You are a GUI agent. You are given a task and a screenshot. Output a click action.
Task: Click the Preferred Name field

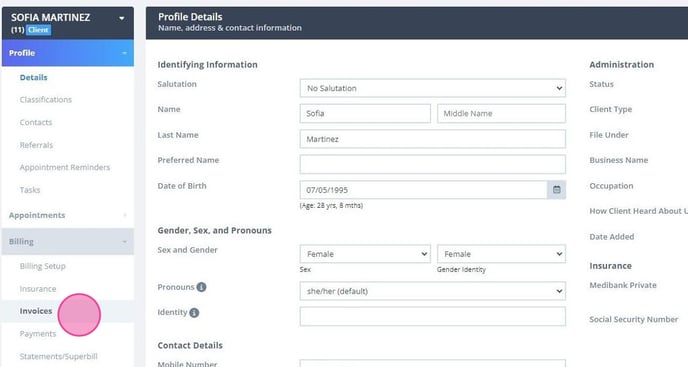(433, 164)
